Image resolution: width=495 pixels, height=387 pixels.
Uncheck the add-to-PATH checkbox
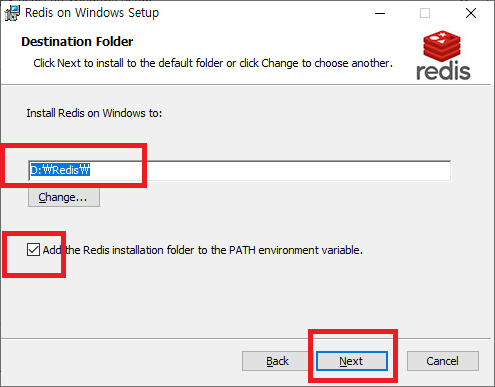[x=33, y=250]
